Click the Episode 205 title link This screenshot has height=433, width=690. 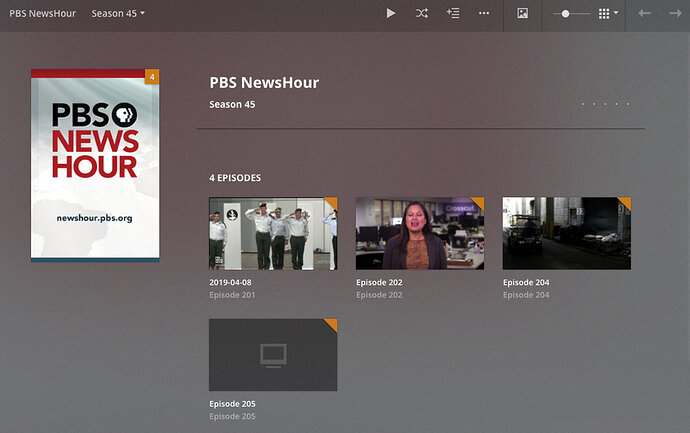[232, 404]
